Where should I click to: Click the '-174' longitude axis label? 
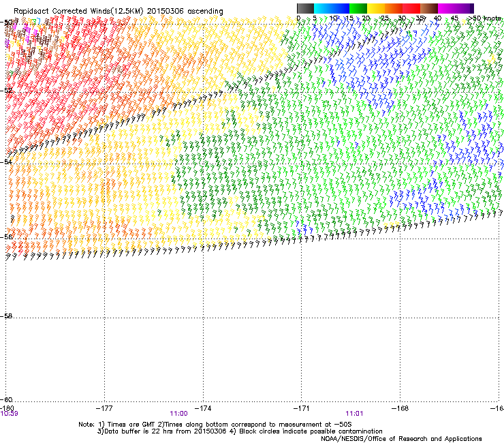(x=203, y=408)
